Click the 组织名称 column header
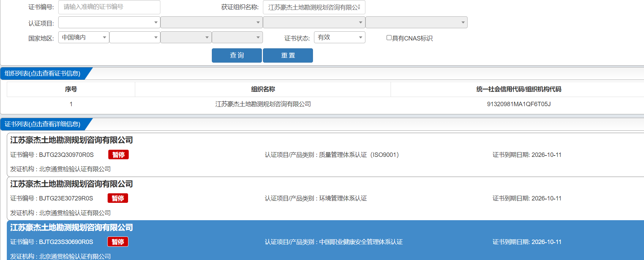Screen dimensions: 644x260 click(263, 89)
